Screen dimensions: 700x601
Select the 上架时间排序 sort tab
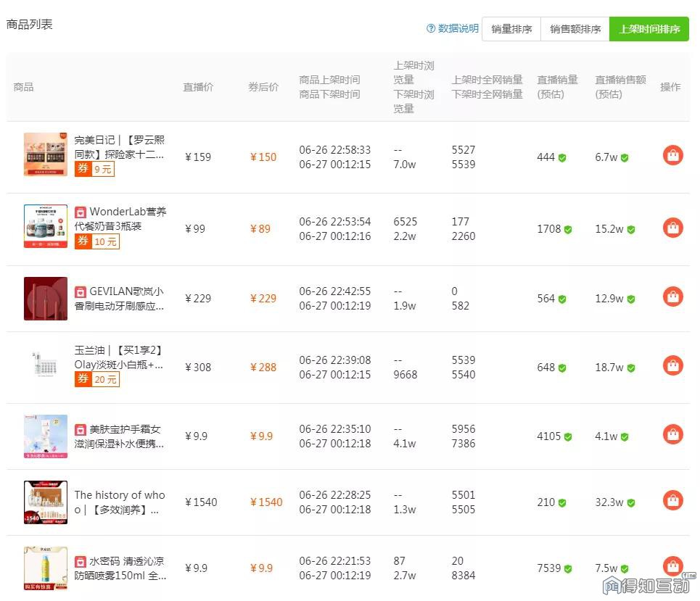[x=649, y=29]
